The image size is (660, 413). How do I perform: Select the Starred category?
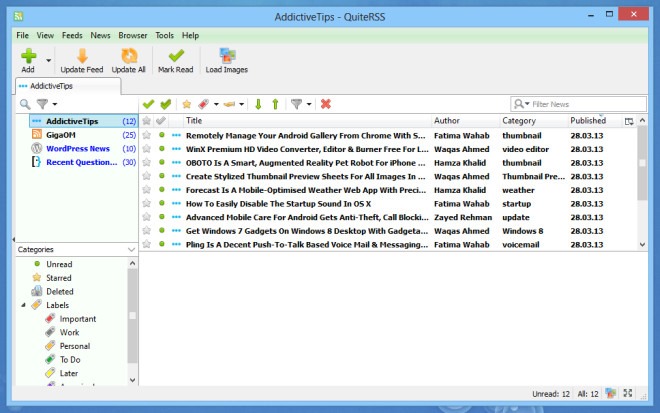(59, 278)
